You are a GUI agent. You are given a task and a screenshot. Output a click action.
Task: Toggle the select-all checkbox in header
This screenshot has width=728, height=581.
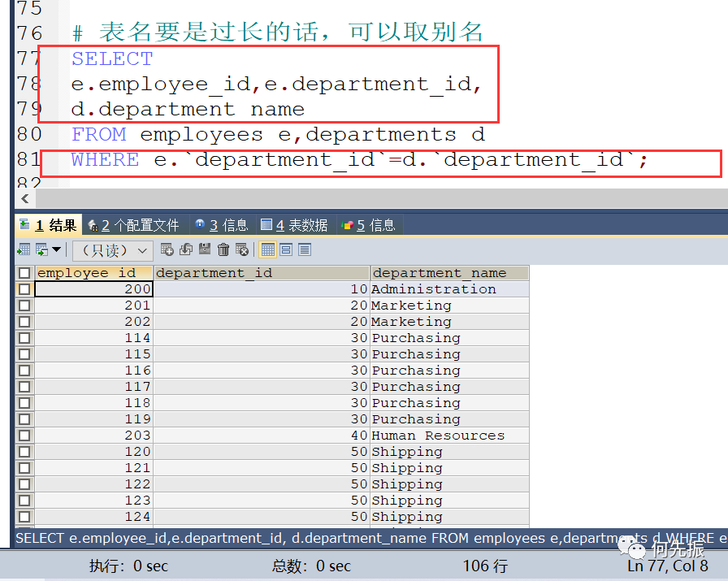point(24,273)
